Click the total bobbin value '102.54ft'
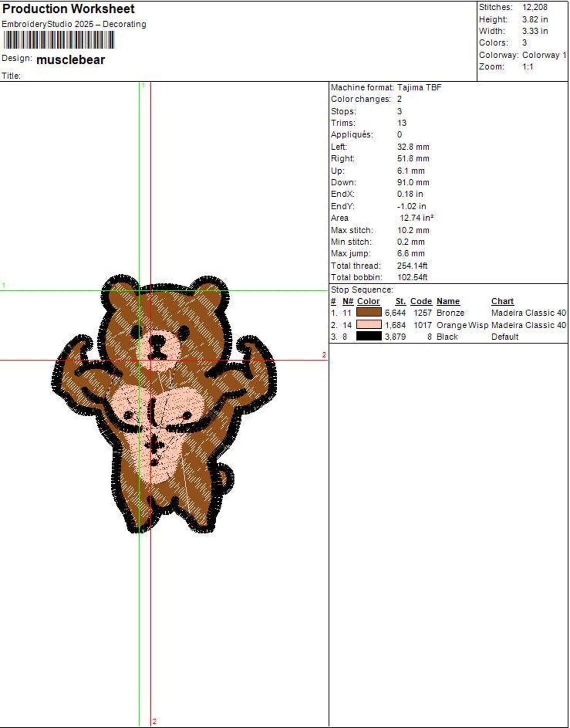The image size is (570, 728). click(412, 277)
